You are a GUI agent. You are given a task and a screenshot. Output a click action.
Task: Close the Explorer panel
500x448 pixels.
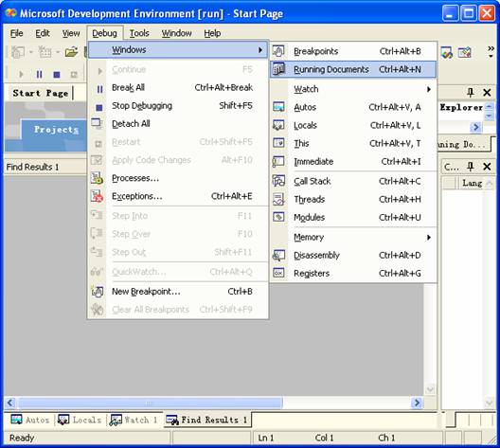click(487, 93)
